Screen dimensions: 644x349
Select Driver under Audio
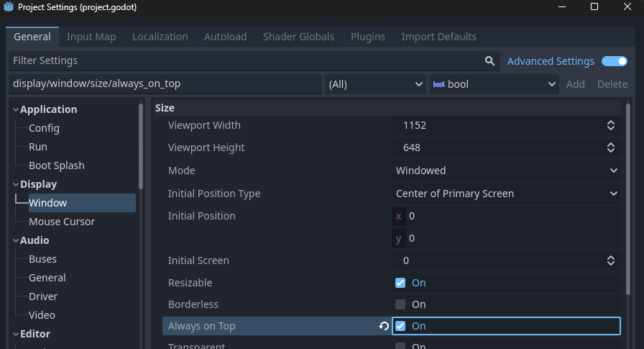tap(43, 296)
